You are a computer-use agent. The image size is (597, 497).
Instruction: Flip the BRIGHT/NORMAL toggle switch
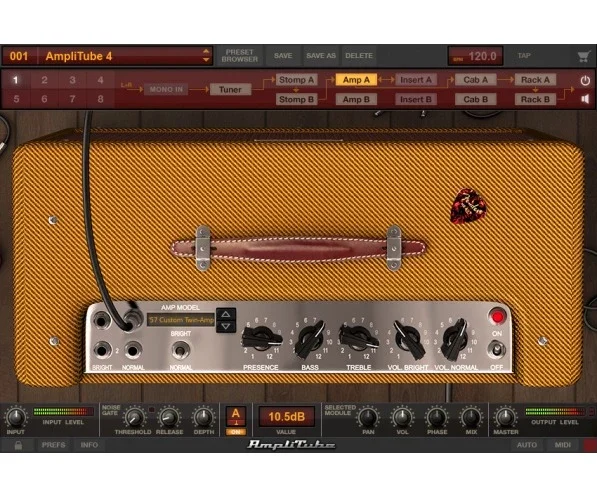click(180, 350)
